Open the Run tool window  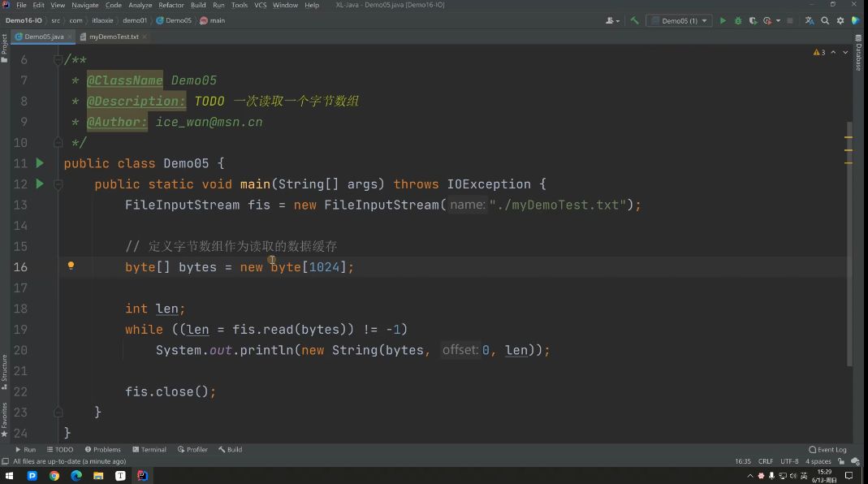[x=25, y=450]
